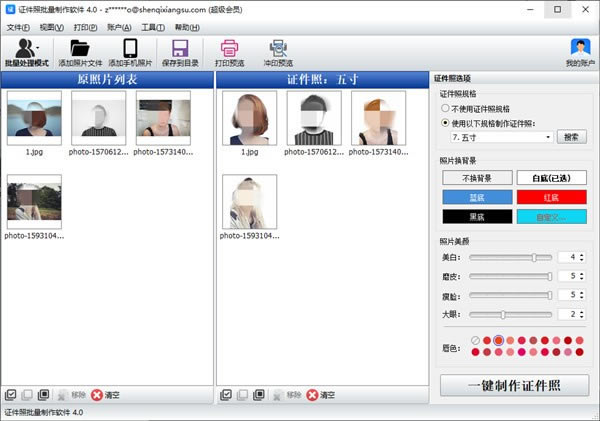Select first lip swatch in bottom row

tap(475, 352)
